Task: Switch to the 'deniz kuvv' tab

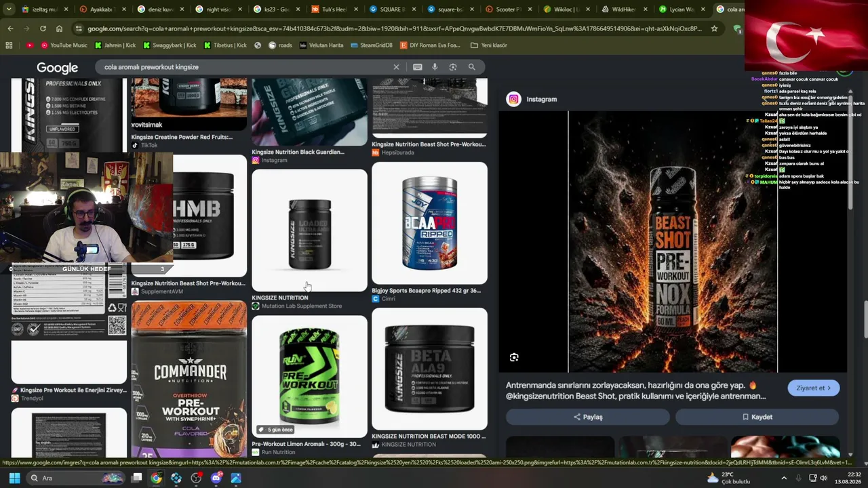Action: point(160,9)
